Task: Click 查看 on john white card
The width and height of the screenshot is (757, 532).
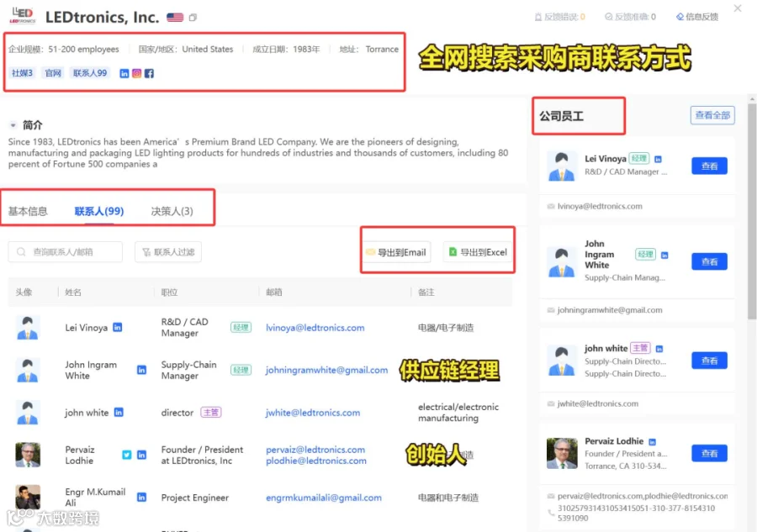Action: coord(709,361)
